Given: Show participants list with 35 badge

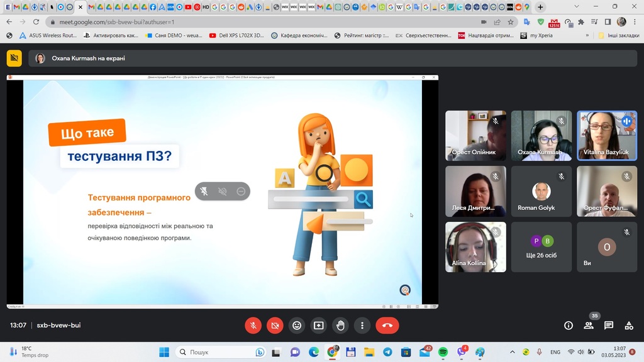Looking at the screenshot, I should pos(589,326).
